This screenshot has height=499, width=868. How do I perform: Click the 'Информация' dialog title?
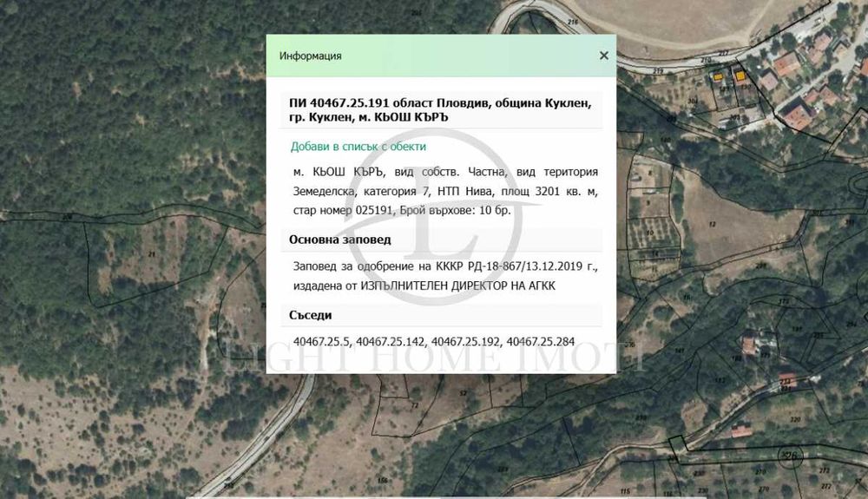click(x=310, y=56)
